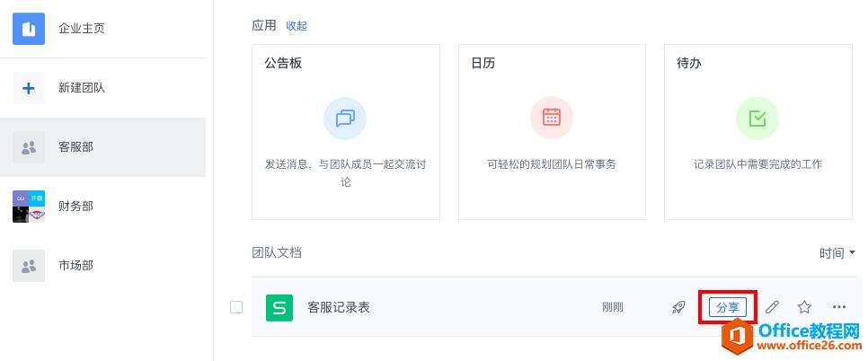Open the three-dot more menu for 客服记录表

point(839,307)
